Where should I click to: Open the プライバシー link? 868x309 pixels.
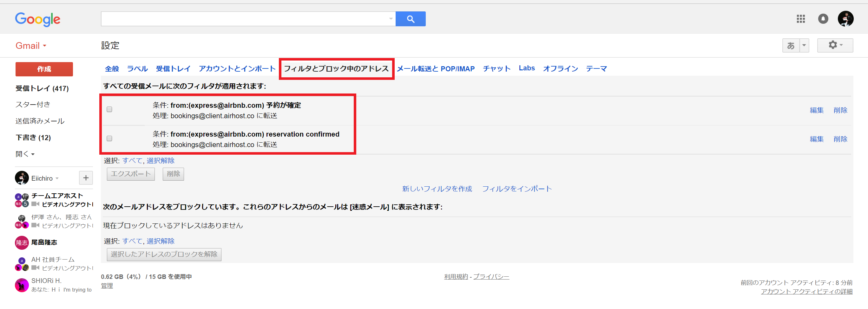click(x=491, y=277)
